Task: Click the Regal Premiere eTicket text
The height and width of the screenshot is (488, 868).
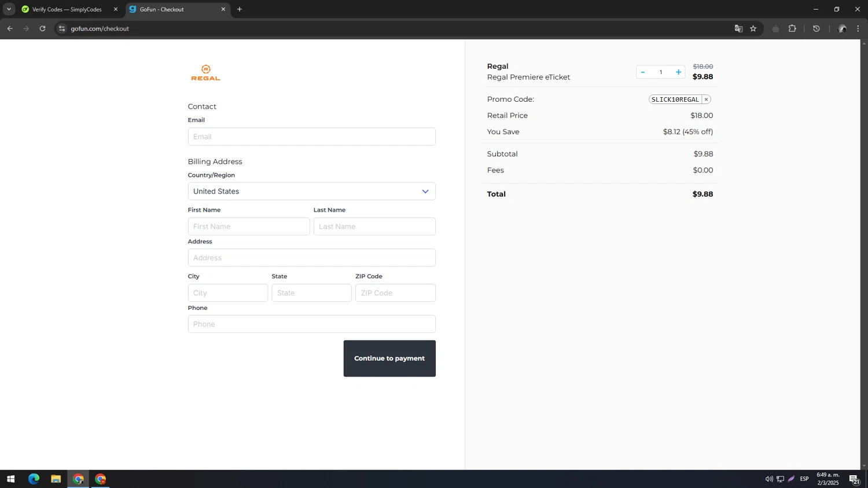Action: (x=528, y=77)
